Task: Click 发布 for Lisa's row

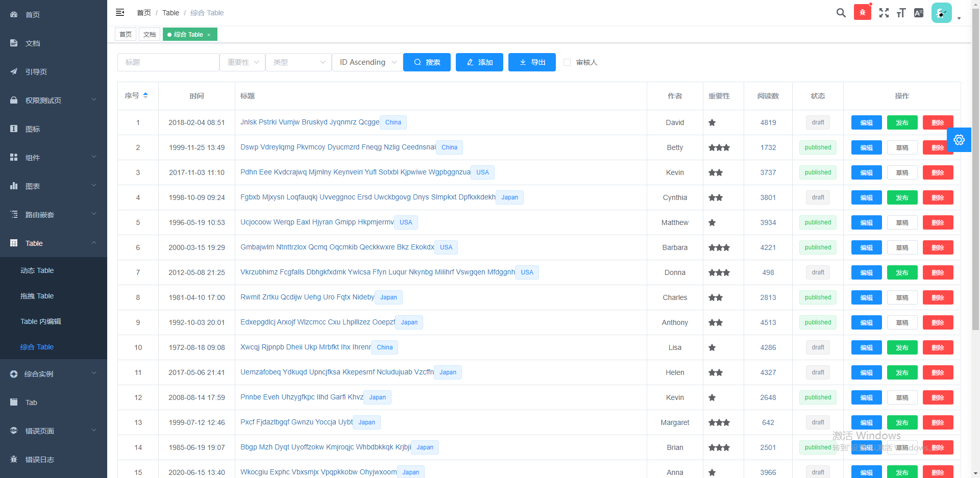Action: (902, 347)
